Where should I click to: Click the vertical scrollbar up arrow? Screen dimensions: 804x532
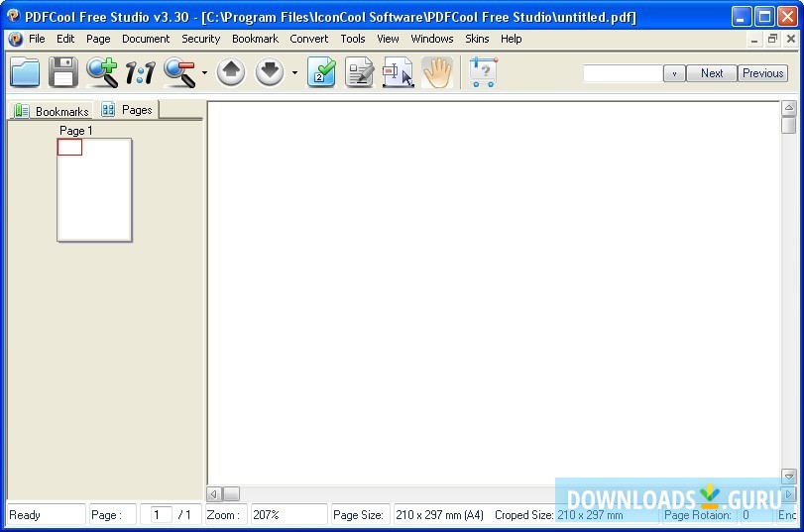788,108
